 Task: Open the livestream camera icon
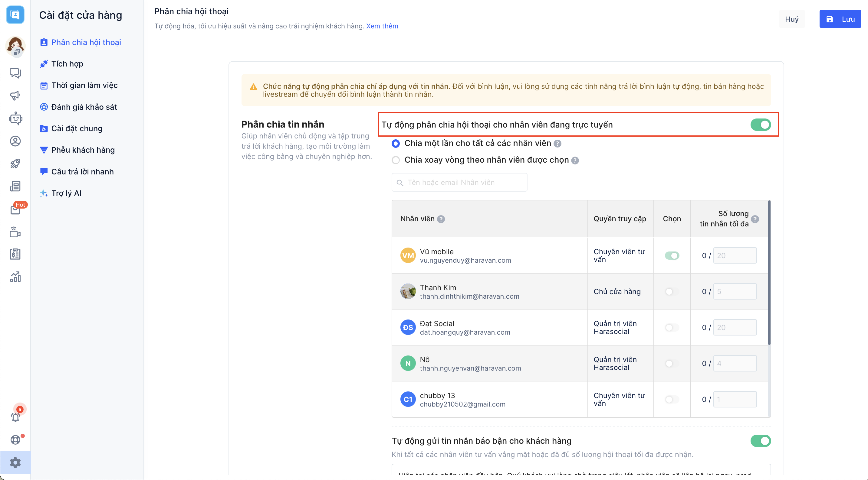pyautogui.click(x=15, y=232)
